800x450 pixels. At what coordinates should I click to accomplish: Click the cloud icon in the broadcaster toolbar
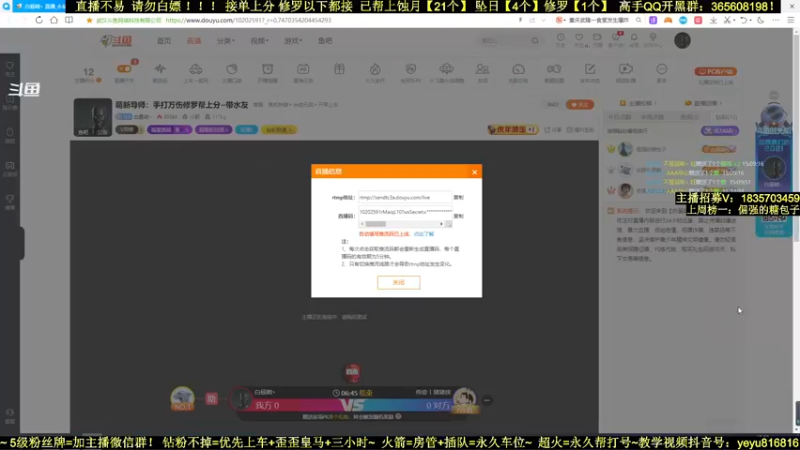446,69
